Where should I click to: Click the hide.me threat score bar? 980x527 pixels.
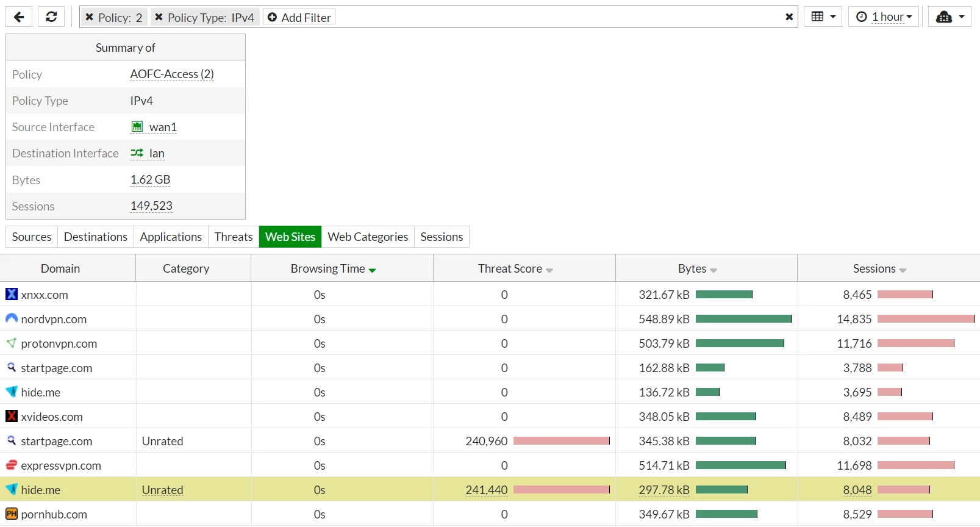[x=562, y=489]
